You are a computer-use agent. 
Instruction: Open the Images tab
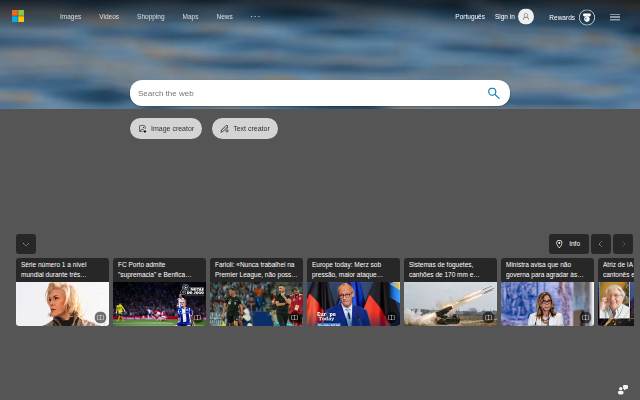(x=70, y=17)
